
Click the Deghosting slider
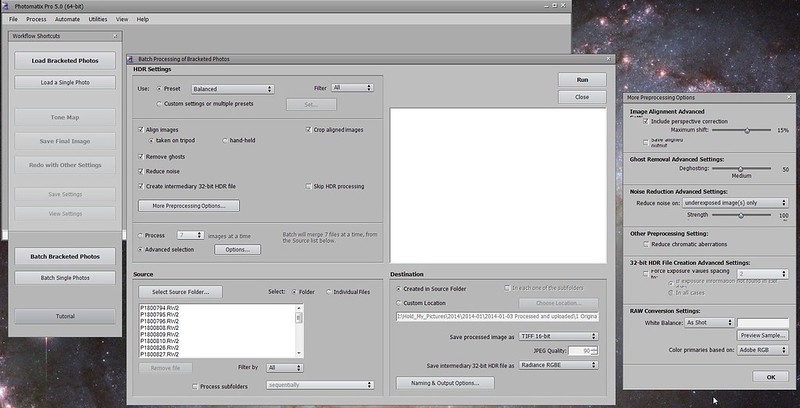click(740, 169)
